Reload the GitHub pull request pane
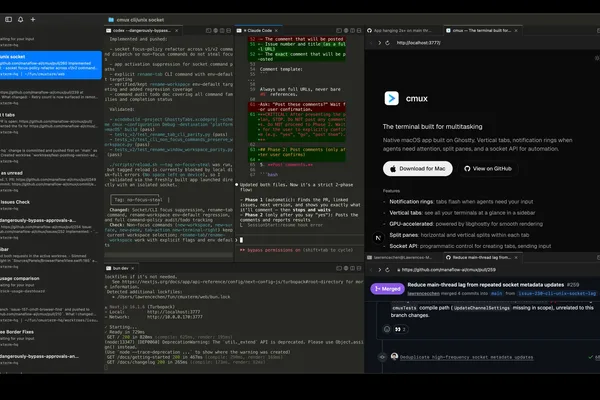This screenshot has width=600, height=400. coord(388,270)
